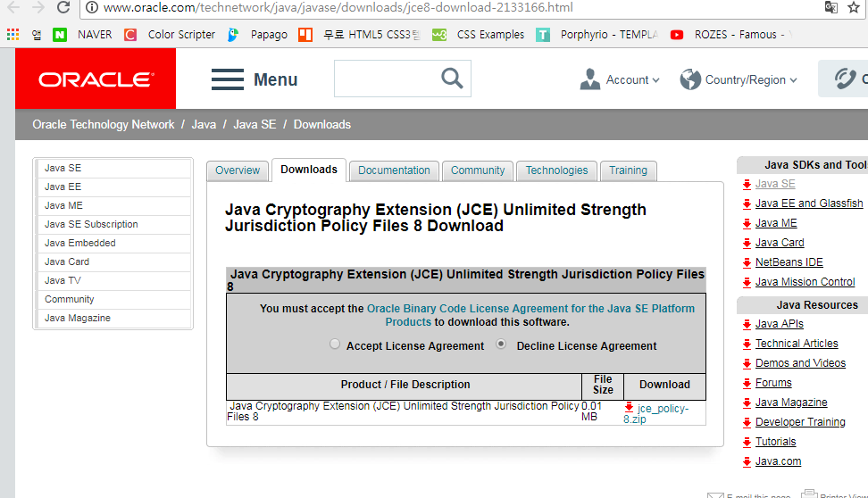Open the HTML5 CSS3 bookmark
The image size is (868, 498).
(x=359, y=34)
